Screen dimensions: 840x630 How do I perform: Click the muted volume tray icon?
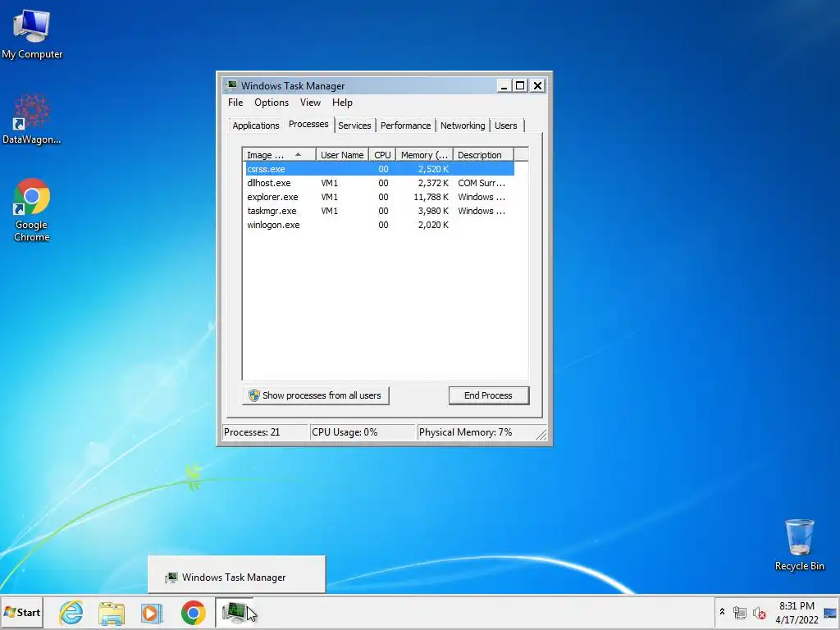coord(759,612)
